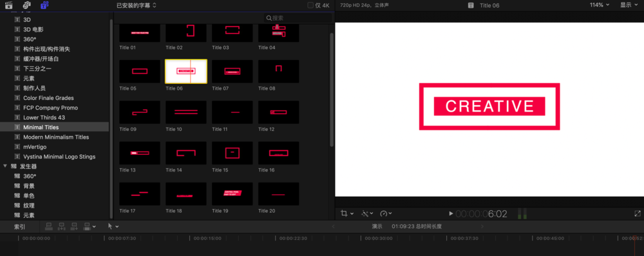Toggle viewer full screen mode
Viewport: 644px width, 256px height.
(638, 213)
